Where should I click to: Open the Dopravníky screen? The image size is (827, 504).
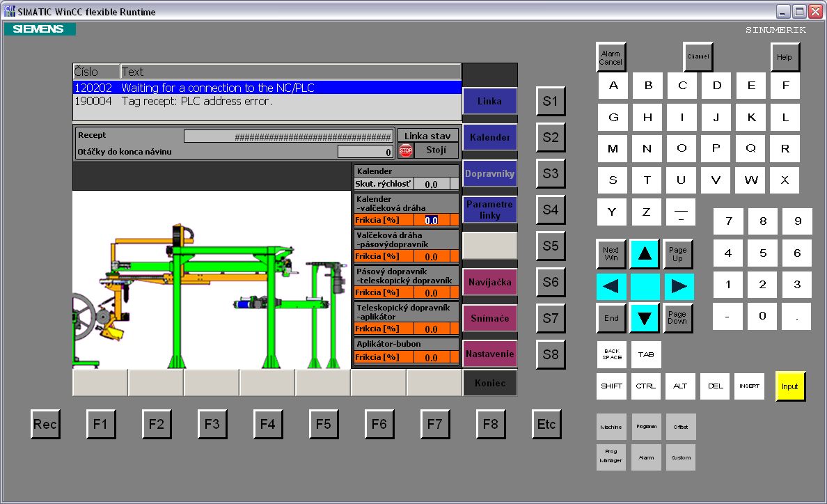[489, 173]
